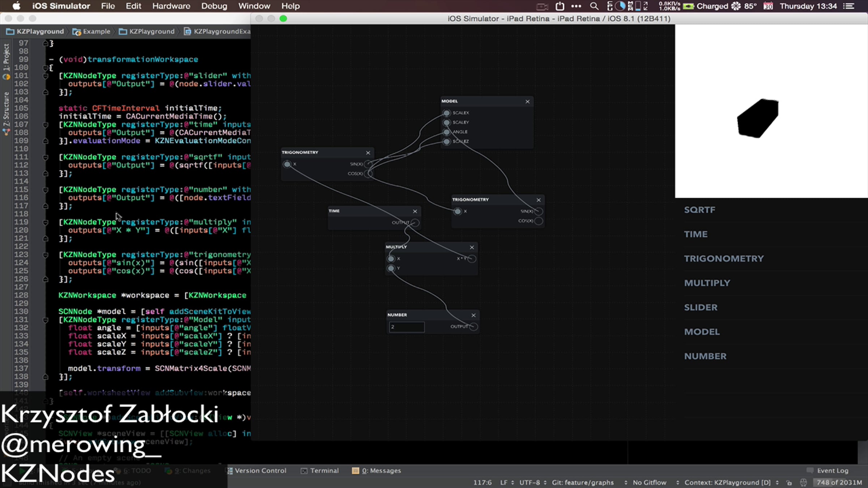Close the MULTIPLY node
The image size is (868, 488).
click(472, 247)
